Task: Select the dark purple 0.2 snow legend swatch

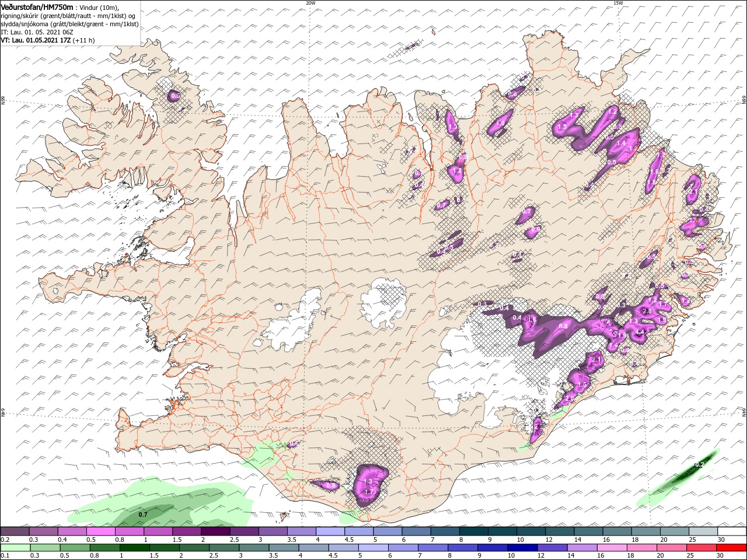Action: click(x=15, y=531)
